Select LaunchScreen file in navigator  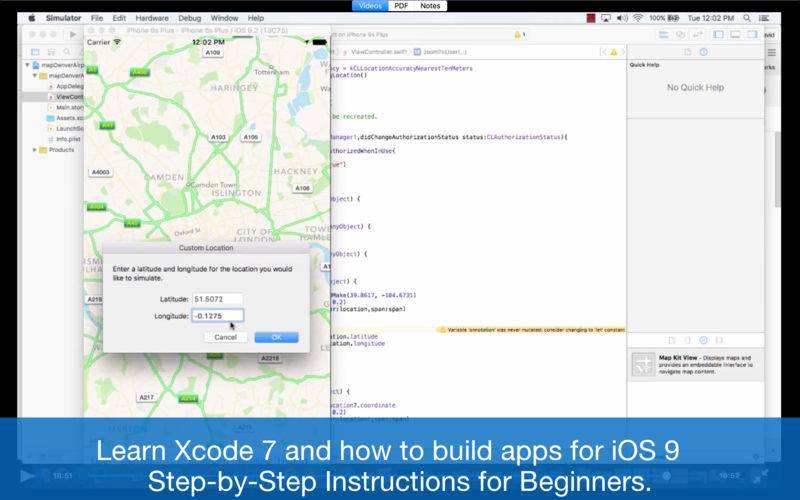click(65, 129)
